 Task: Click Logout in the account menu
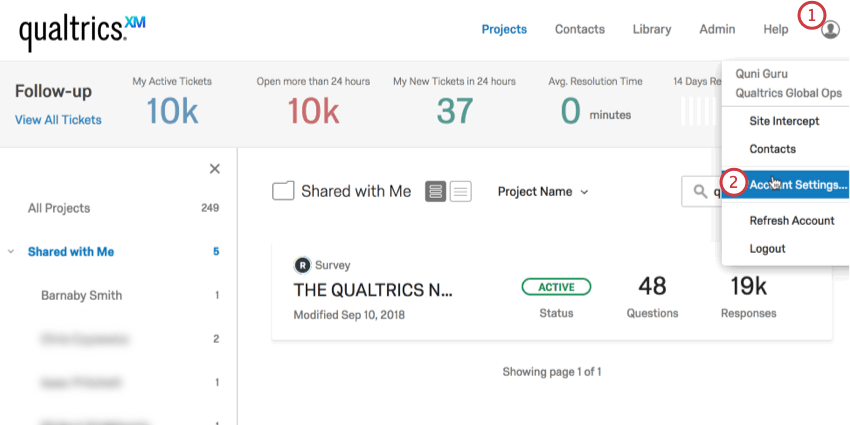(767, 249)
